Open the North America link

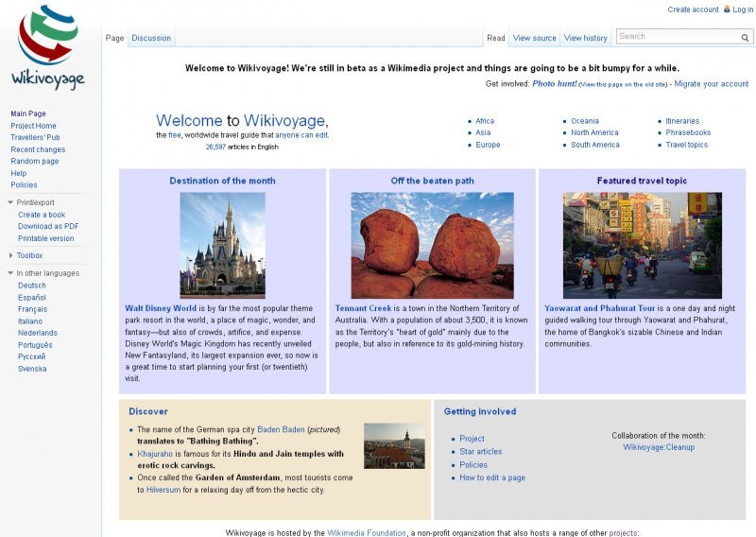594,132
